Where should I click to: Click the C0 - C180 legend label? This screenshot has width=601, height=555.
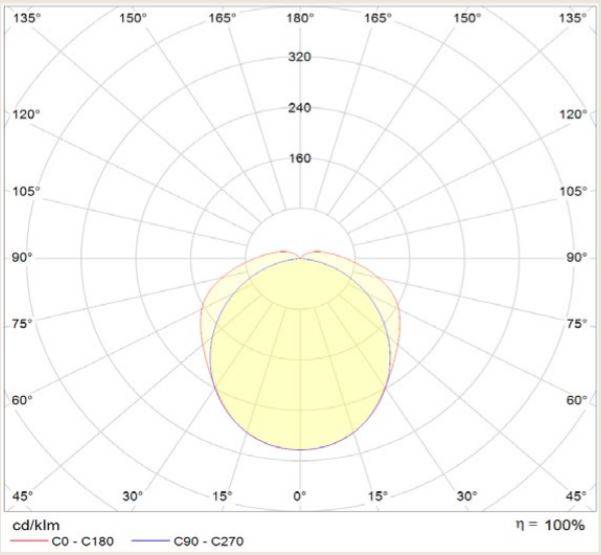coord(83,541)
